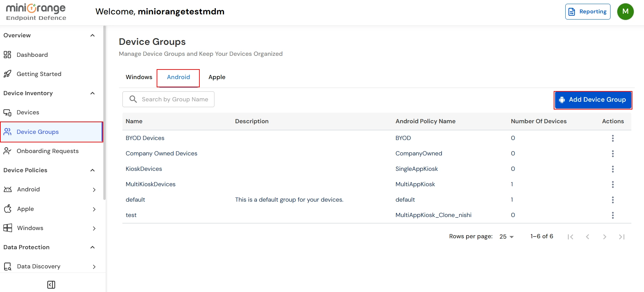Click the miniOrange Endpoint Defence logo
The height and width of the screenshot is (292, 644).
(x=36, y=12)
